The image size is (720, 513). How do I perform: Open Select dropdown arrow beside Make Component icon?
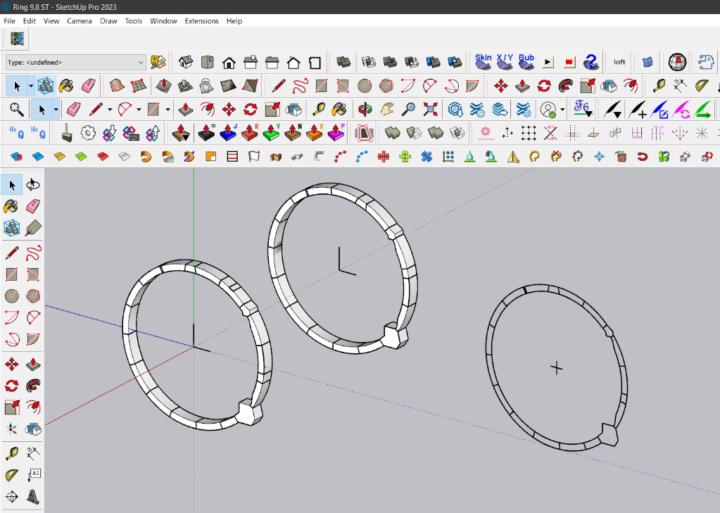pos(31,86)
